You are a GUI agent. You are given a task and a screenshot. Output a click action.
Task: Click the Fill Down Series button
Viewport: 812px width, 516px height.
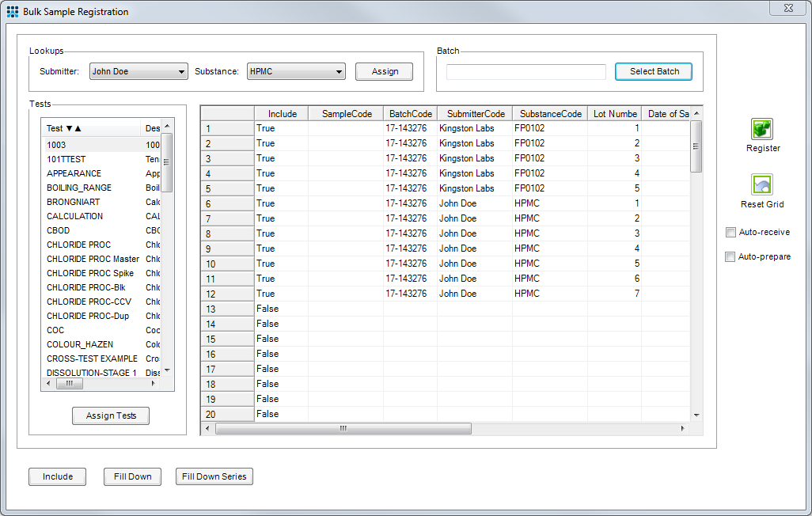(x=215, y=476)
